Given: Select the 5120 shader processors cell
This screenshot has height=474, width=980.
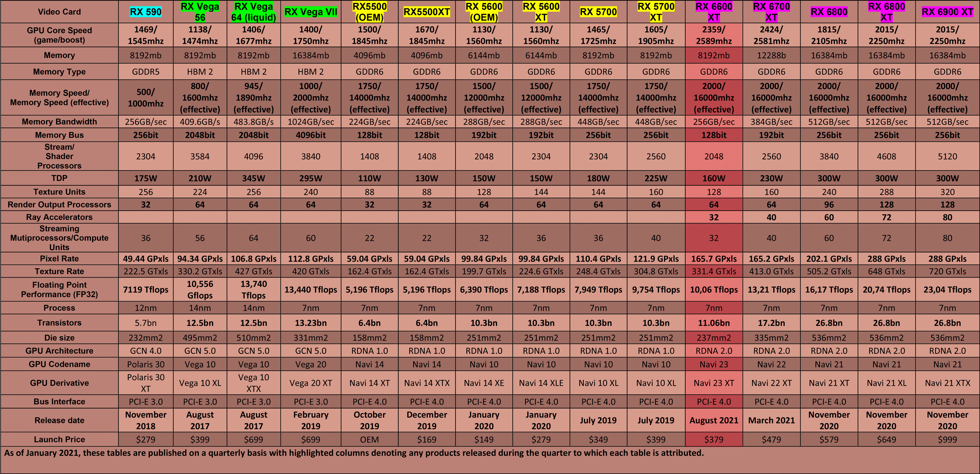Looking at the screenshot, I should [x=947, y=156].
